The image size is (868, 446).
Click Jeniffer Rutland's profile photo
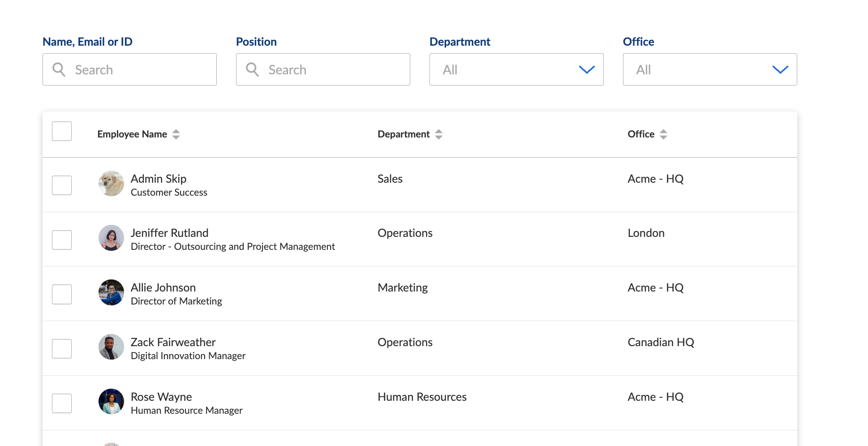coord(111,238)
